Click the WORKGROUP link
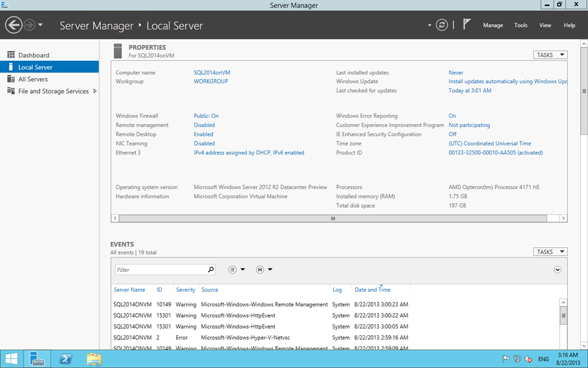 211,81
